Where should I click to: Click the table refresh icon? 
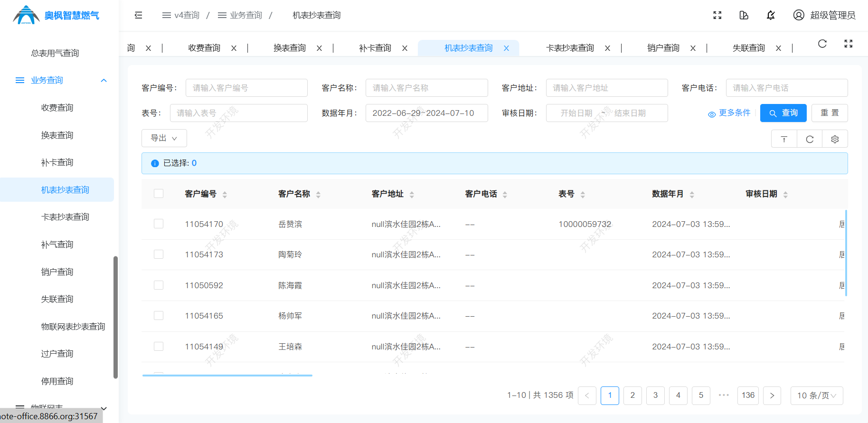(x=810, y=139)
